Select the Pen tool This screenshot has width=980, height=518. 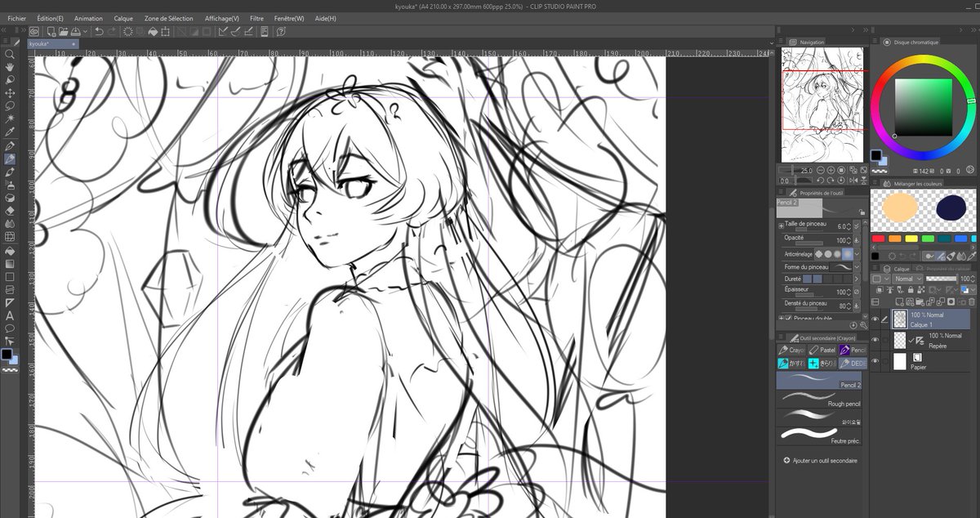tap(10, 145)
